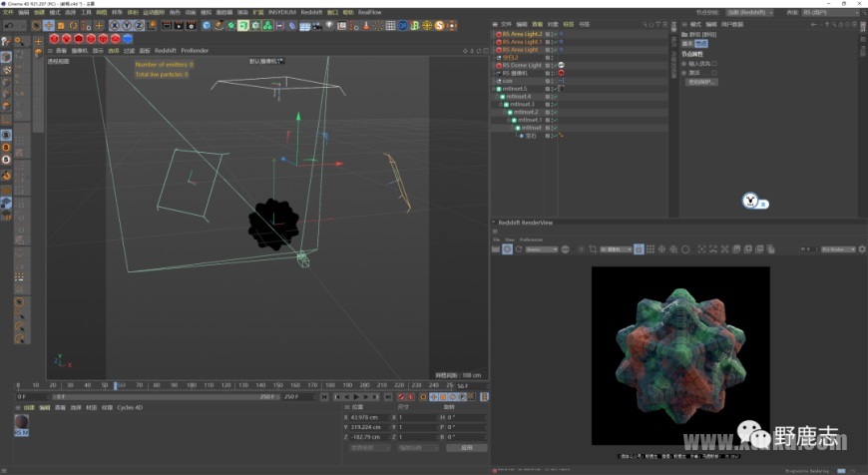The width and height of the screenshot is (868, 475).
Task: Click the Render View clapboard icon
Action: [x=167, y=26]
